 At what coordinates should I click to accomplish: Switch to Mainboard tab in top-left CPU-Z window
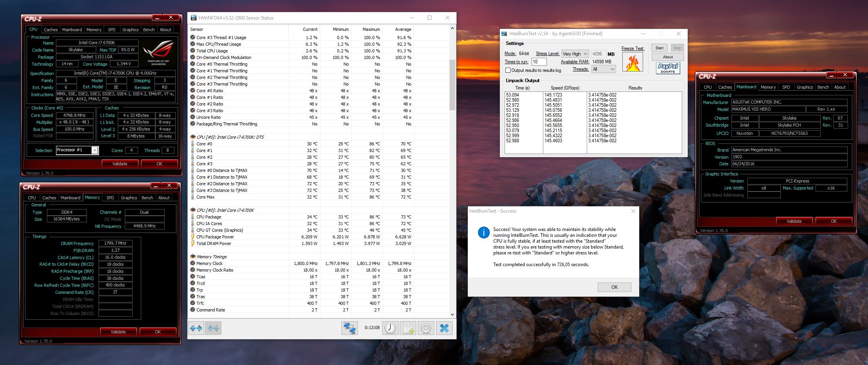click(72, 30)
